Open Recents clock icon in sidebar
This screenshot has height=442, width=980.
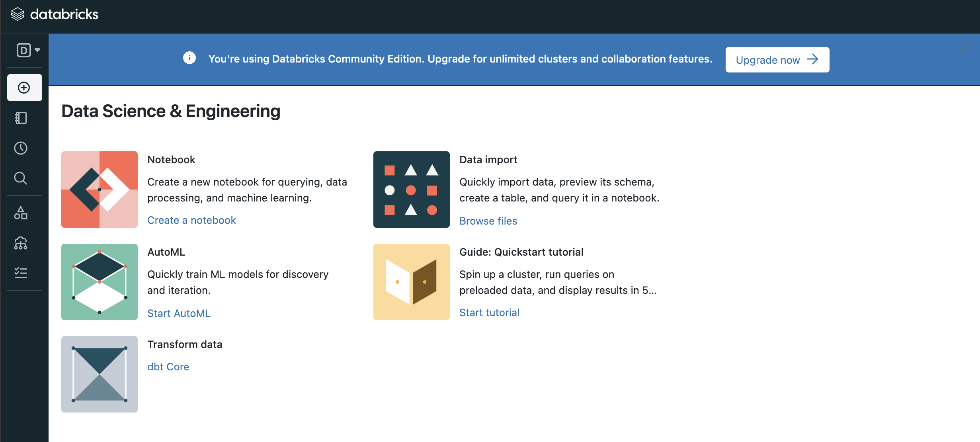tap(21, 148)
